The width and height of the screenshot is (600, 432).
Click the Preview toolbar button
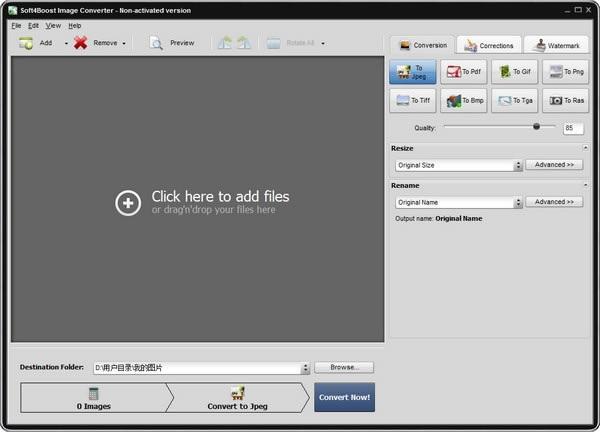(x=172, y=43)
